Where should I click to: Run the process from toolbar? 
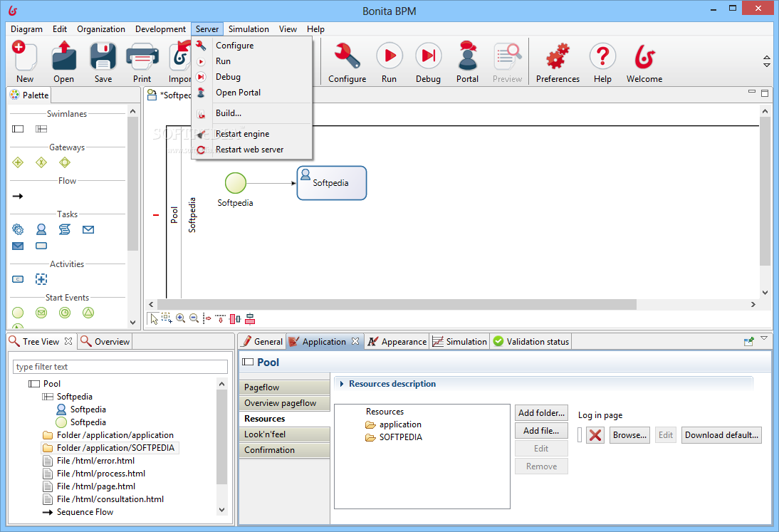389,61
